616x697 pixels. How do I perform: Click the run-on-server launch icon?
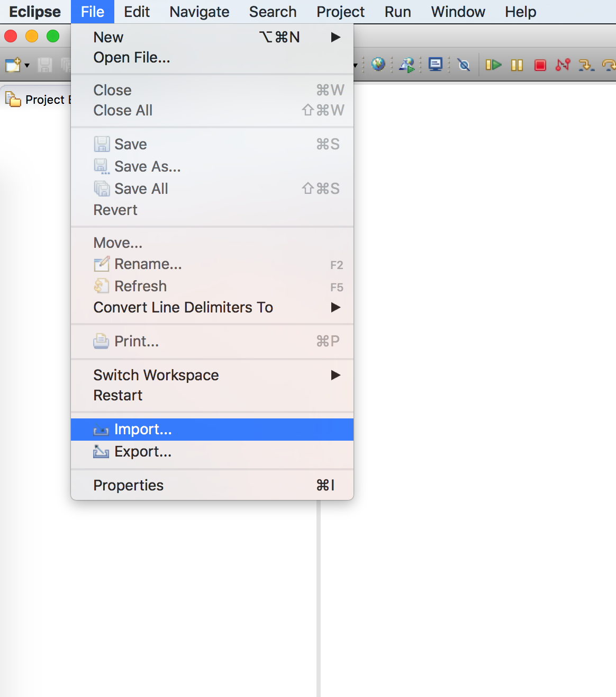(407, 65)
